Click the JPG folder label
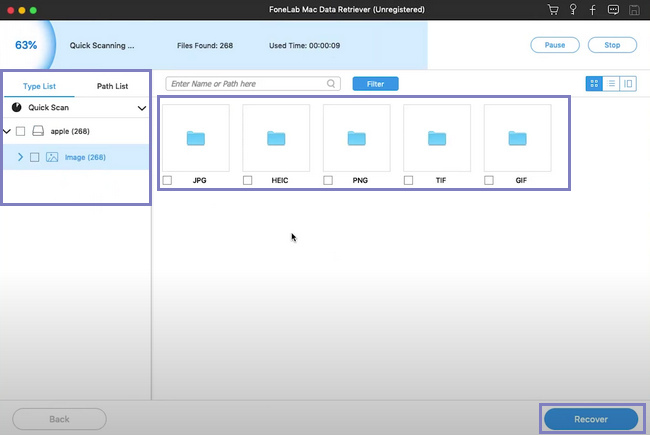650x435 pixels. tap(199, 180)
